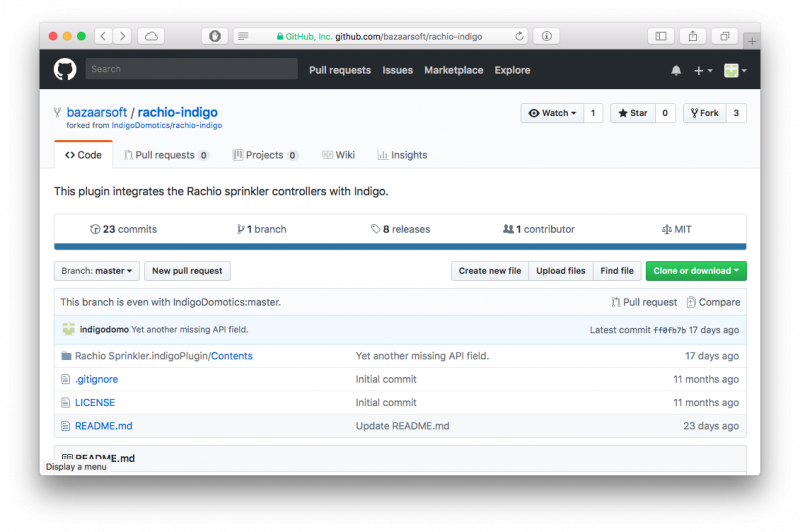Viewport: 800px width, 532px height.
Task: Open the rachio-indigo repository link
Action: coord(178,112)
